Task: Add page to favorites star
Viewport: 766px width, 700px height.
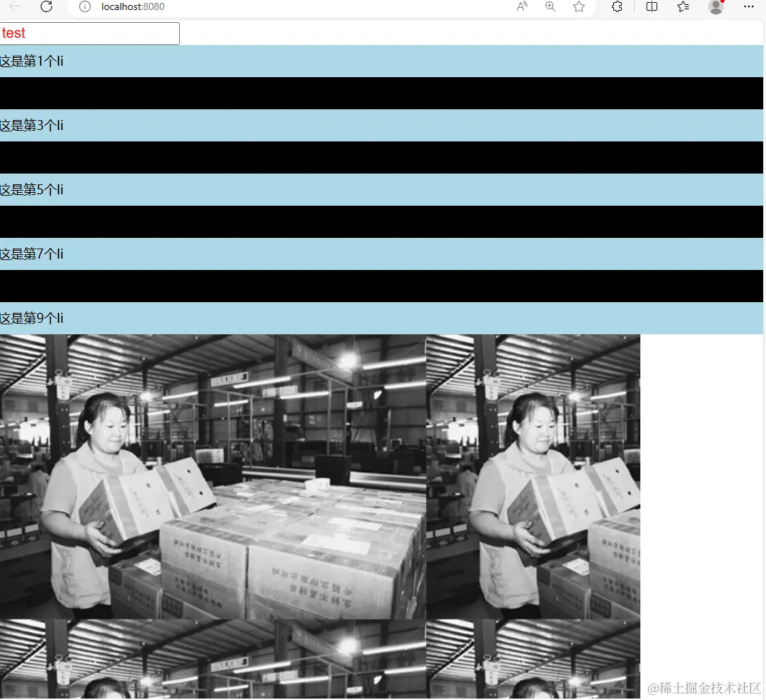Action: [x=579, y=6]
